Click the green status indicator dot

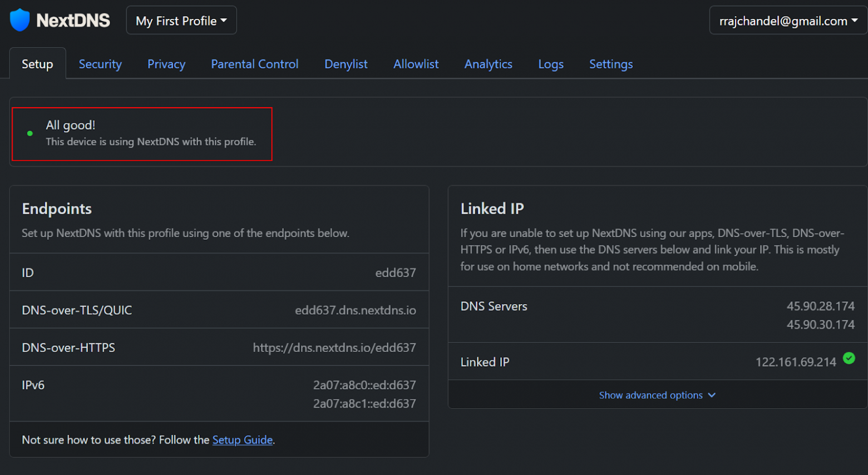coord(29,133)
